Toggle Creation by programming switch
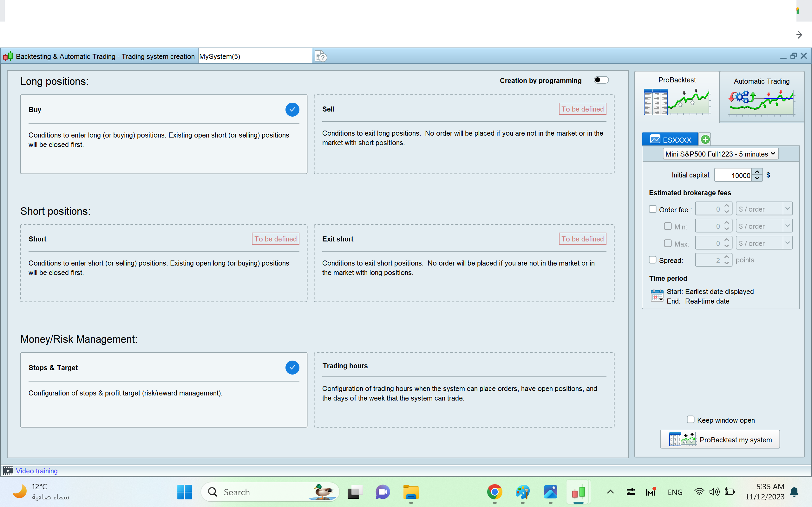 601,80
